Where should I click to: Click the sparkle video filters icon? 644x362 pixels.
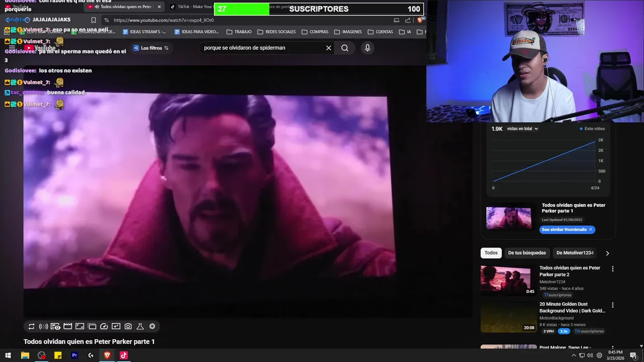116,326
